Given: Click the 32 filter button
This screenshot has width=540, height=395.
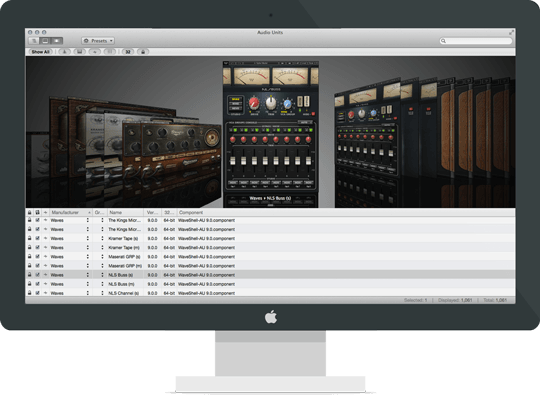Looking at the screenshot, I should click(x=128, y=52).
